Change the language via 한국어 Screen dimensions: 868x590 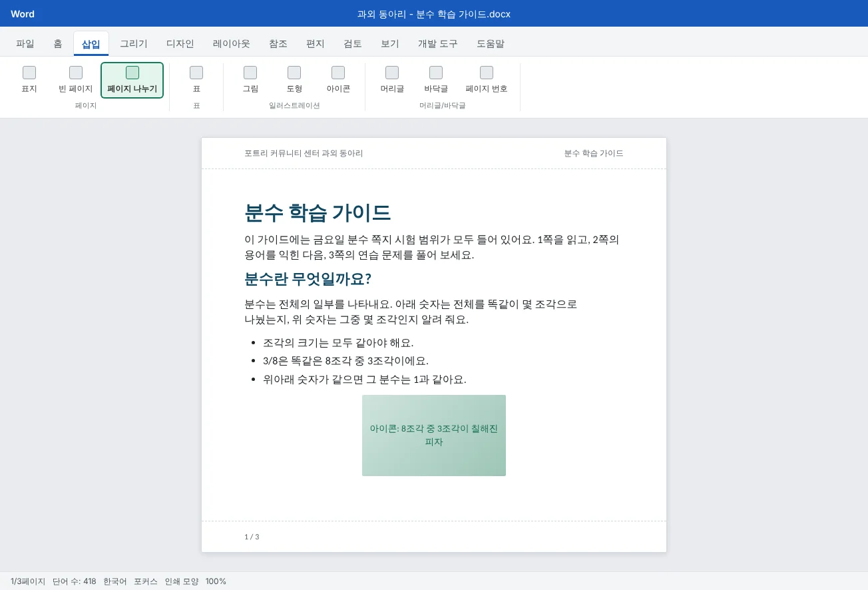[x=115, y=581]
